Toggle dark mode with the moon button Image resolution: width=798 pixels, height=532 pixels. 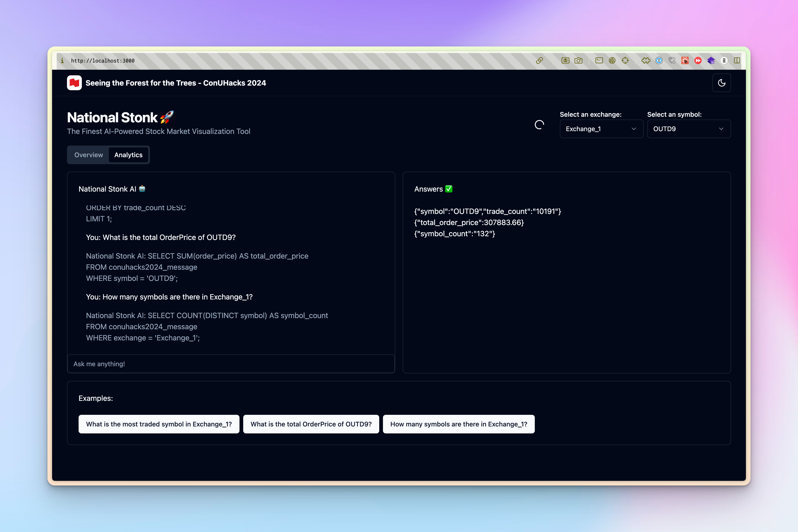coord(721,83)
